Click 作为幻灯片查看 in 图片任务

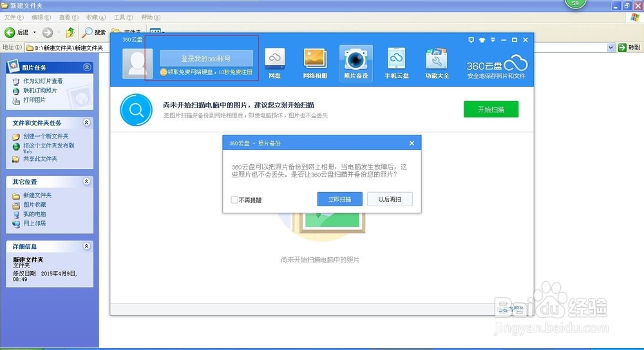click(x=43, y=81)
